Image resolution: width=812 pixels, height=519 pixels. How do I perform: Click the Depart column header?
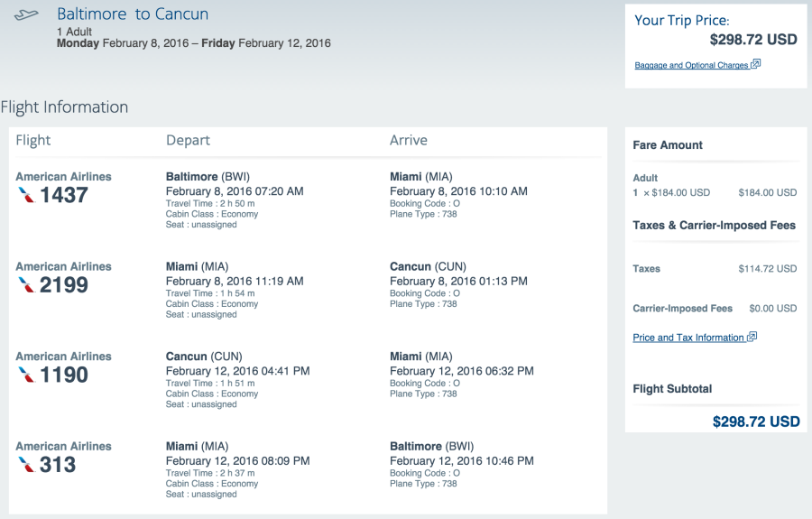(x=188, y=140)
